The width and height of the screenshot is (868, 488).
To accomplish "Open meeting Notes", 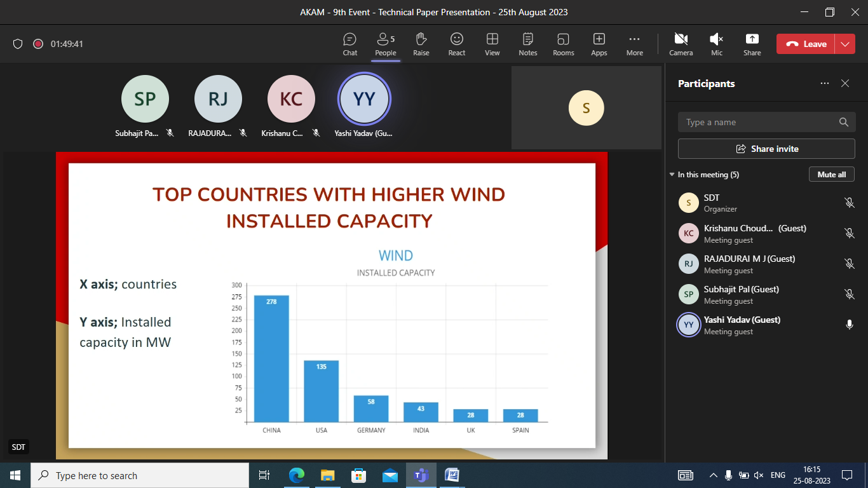I will coord(527,44).
